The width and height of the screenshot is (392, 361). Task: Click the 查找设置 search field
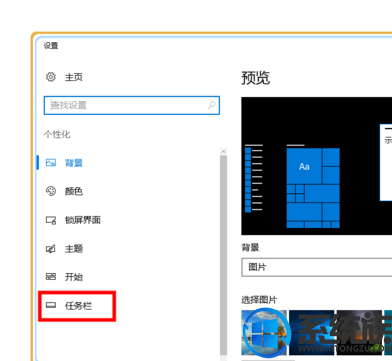[x=132, y=105]
